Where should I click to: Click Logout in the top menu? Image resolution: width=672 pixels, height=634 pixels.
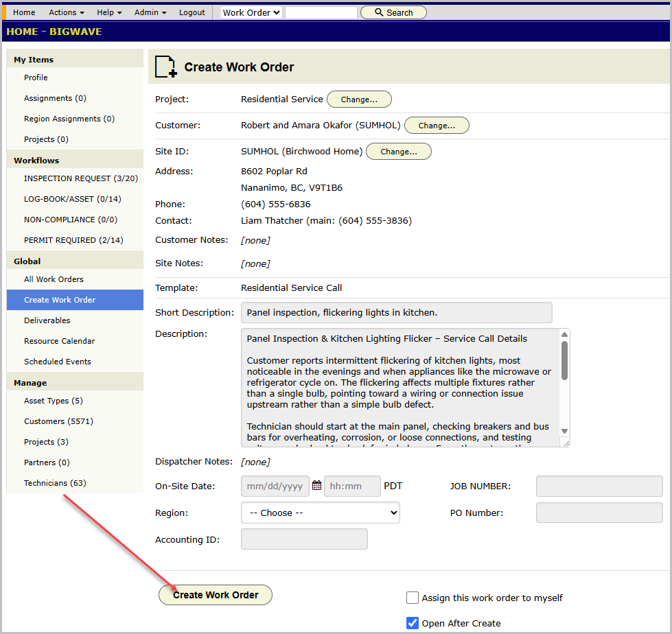(x=192, y=12)
